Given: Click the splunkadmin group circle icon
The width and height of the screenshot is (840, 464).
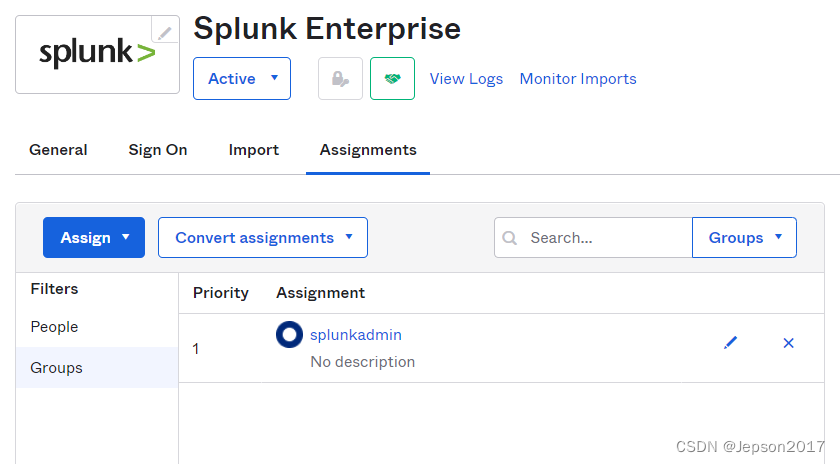Looking at the screenshot, I should coord(289,335).
